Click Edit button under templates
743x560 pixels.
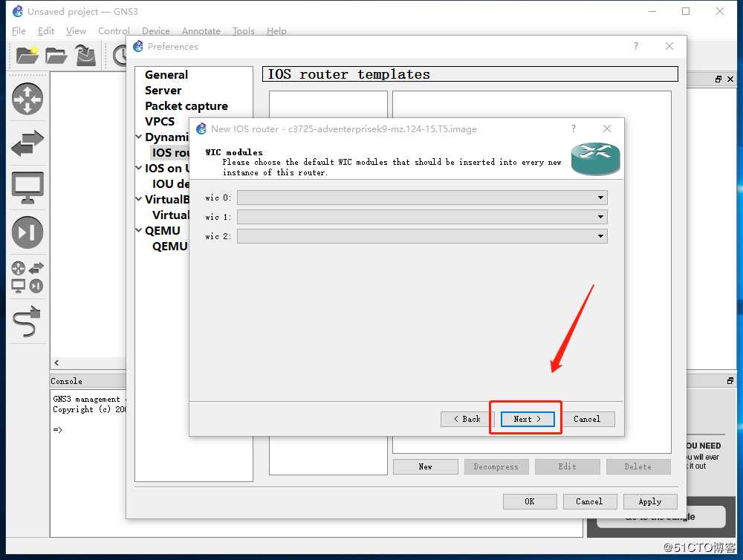[567, 466]
